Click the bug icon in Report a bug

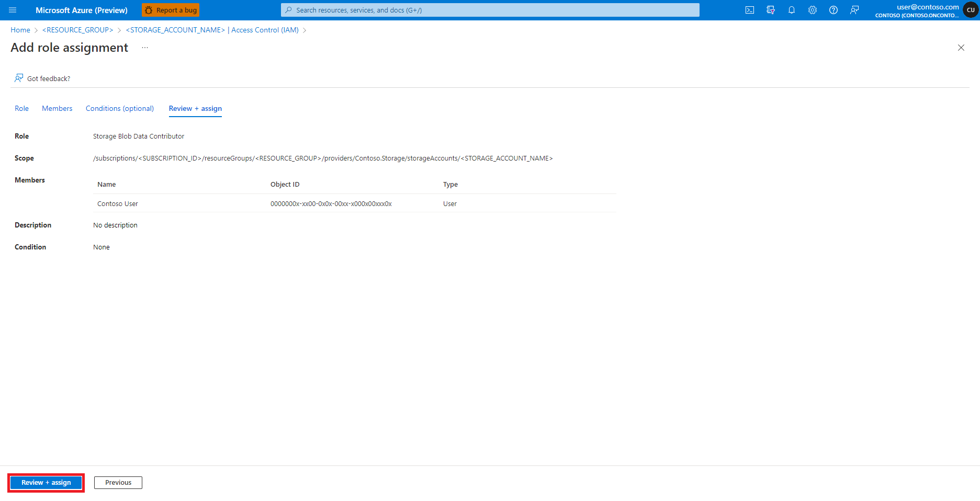point(149,10)
